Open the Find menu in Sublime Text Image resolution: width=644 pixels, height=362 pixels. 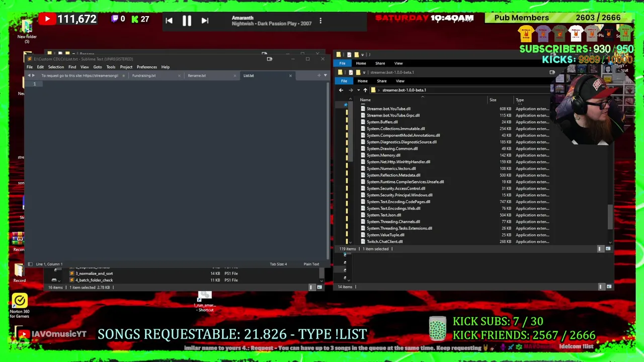72,67
